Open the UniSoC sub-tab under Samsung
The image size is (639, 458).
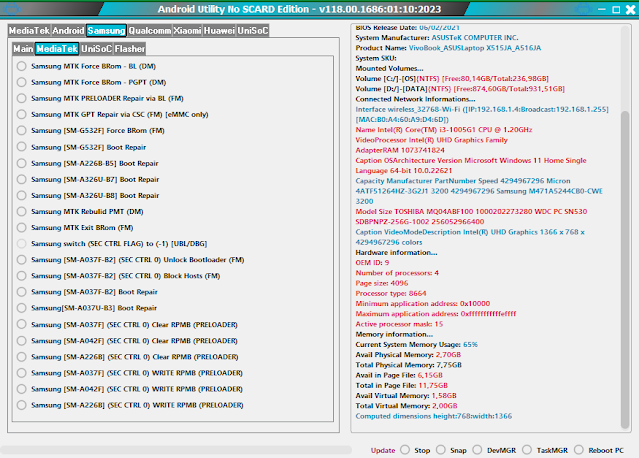coord(97,49)
